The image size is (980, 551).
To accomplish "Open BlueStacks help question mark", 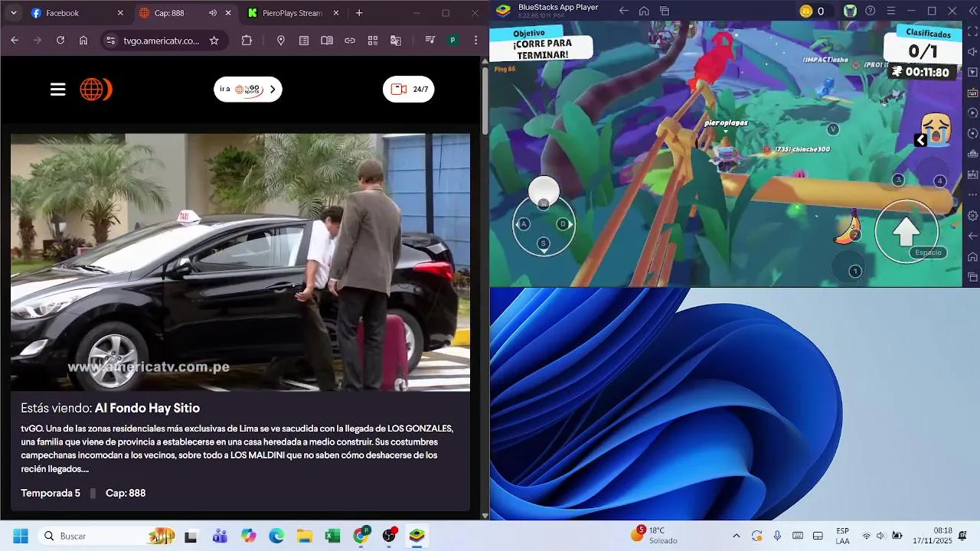I will point(870,11).
